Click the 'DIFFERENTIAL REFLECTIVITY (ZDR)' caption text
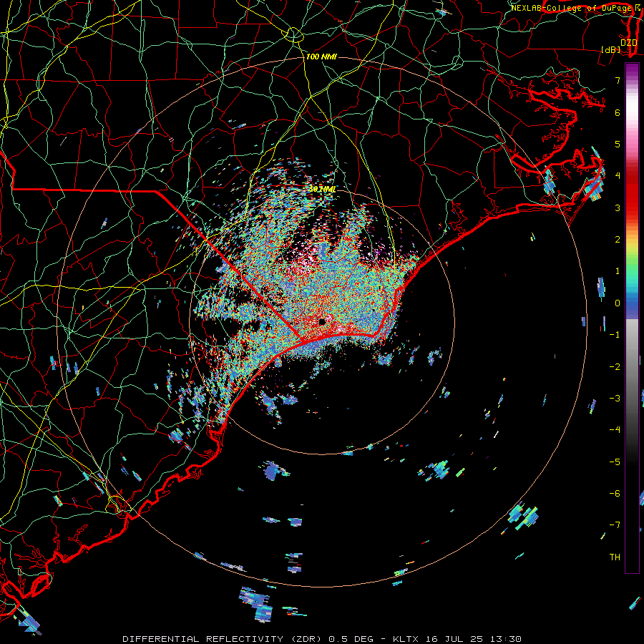This screenshot has height=644, width=644. 223,639
